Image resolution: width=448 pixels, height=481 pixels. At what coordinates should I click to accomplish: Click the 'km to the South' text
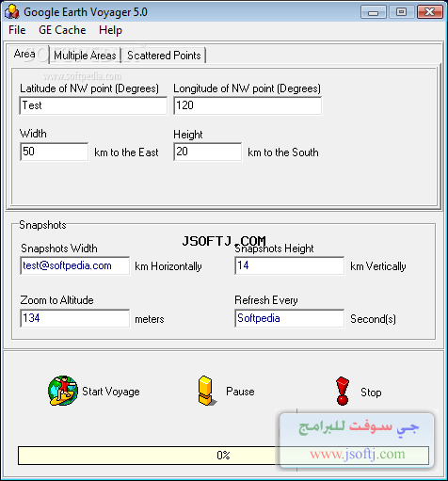pyautogui.click(x=283, y=152)
